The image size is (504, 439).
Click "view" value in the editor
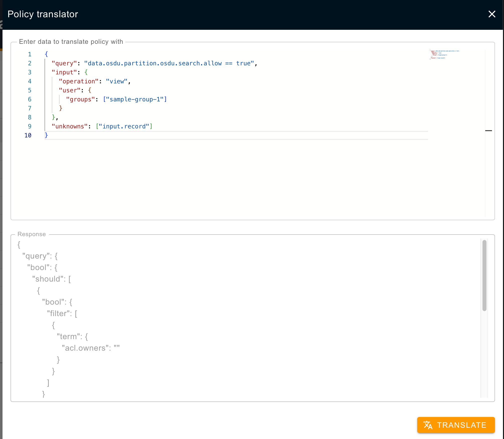pos(117,81)
